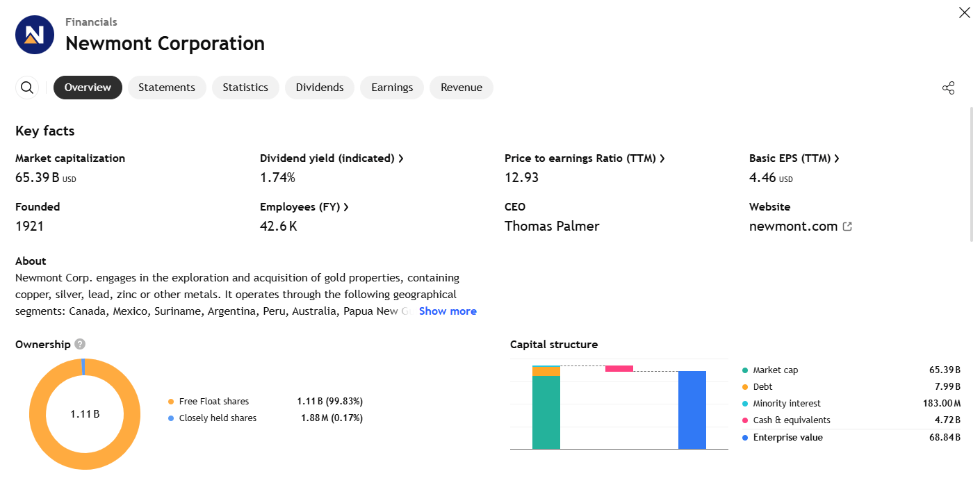980x501 pixels.
Task: Click the 42.6 K employees value
Action: (x=278, y=227)
